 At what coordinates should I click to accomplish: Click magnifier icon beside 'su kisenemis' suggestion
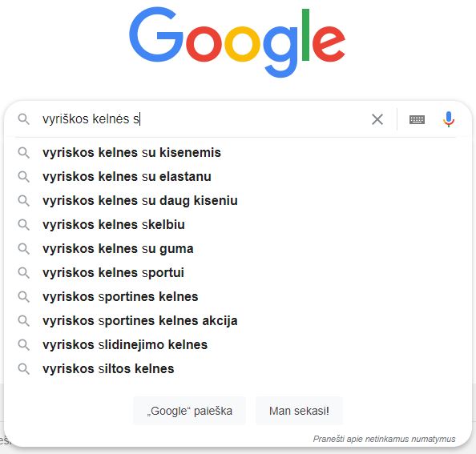click(x=24, y=153)
